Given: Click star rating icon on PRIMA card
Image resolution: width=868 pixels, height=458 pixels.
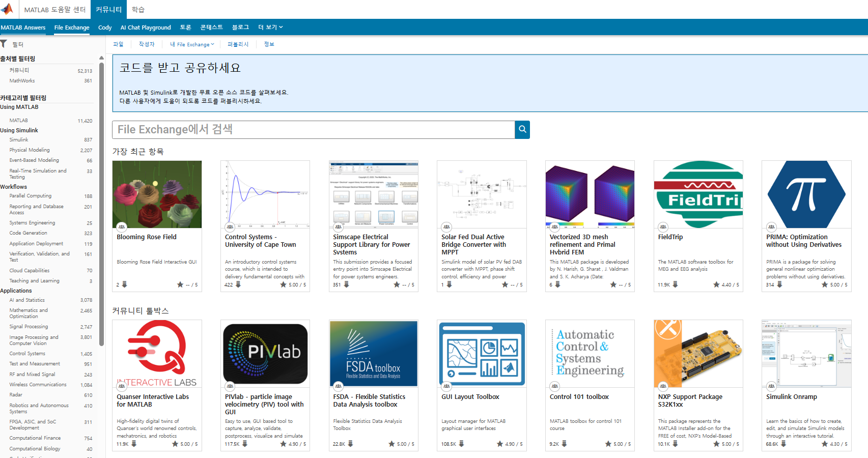Looking at the screenshot, I should pyautogui.click(x=825, y=284).
